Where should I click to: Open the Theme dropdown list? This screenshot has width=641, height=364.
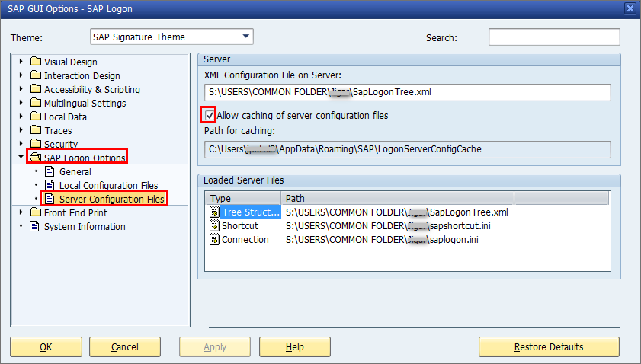pos(245,37)
